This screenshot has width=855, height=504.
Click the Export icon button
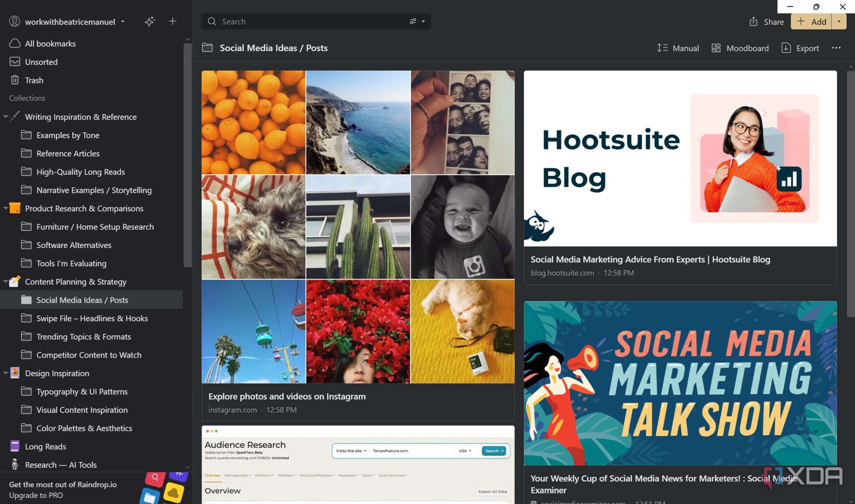(x=800, y=48)
